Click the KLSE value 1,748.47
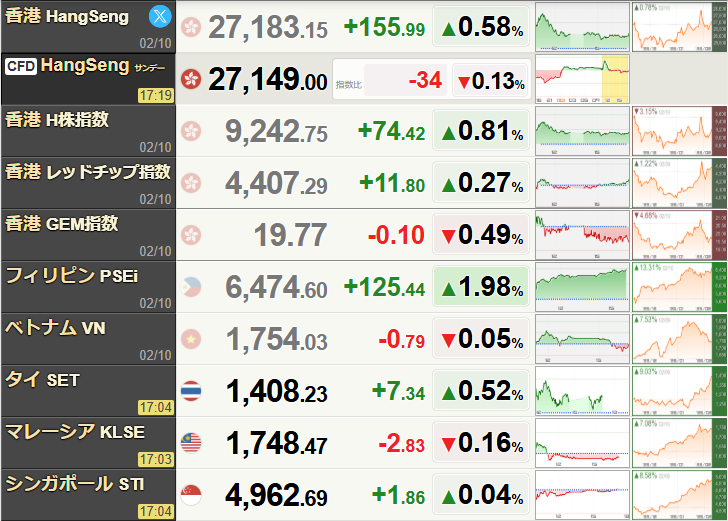Image resolution: width=728 pixels, height=521 pixels. [x=276, y=443]
